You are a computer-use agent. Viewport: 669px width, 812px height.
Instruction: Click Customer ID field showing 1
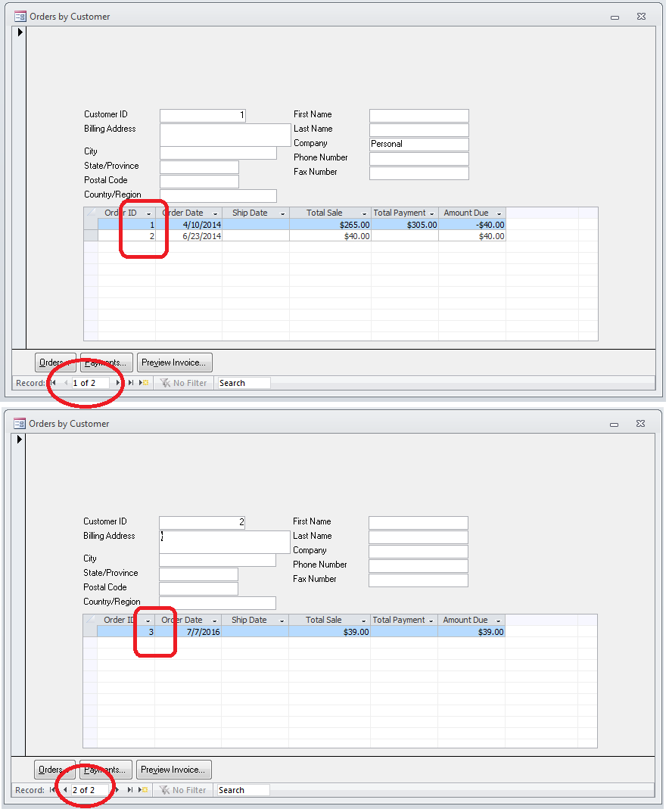point(203,116)
